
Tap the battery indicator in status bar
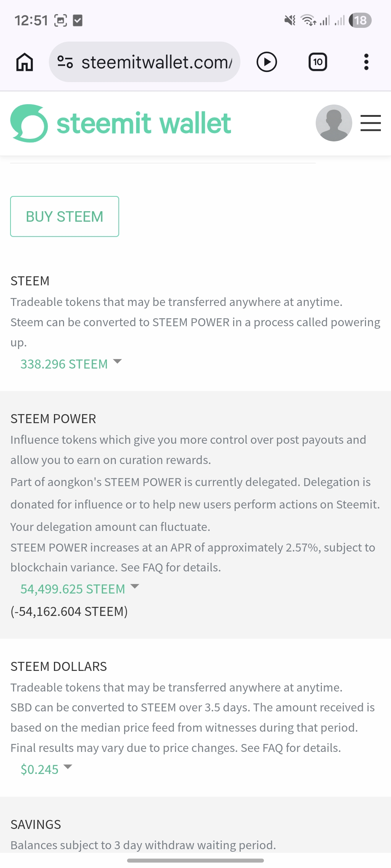pyautogui.click(x=360, y=21)
